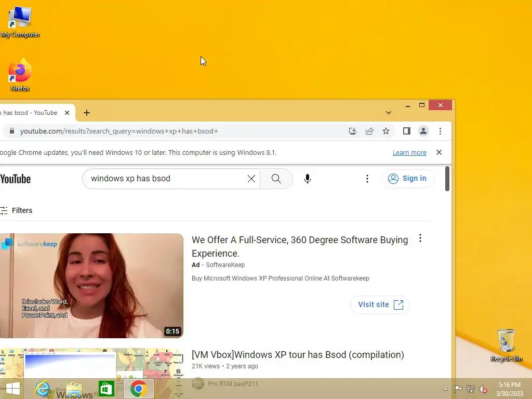The width and height of the screenshot is (532, 399).
Task: Run search with magnifying glass button
Action: (x=276, y=179)
